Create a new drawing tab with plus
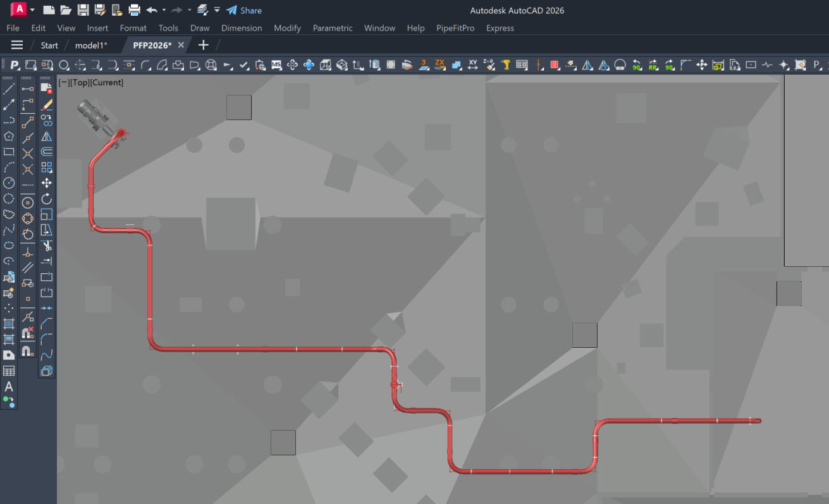This screenshot has height=504, width=829. (203, 45)
